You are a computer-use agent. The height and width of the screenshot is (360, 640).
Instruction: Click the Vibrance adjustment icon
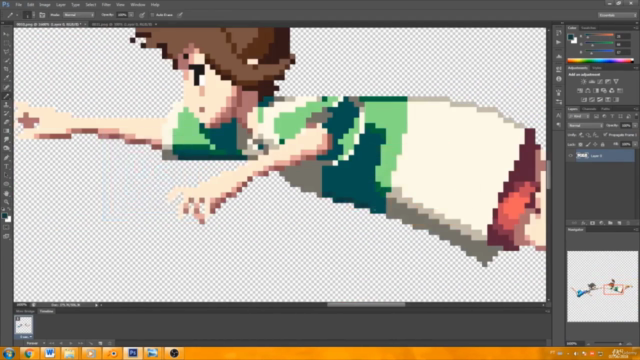[616, 82]
